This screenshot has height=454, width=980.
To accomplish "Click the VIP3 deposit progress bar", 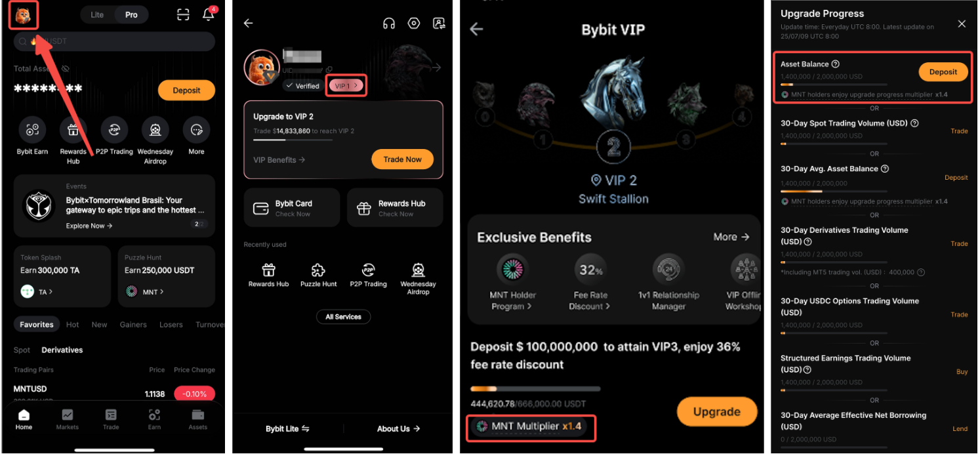I will click(535, 389).
